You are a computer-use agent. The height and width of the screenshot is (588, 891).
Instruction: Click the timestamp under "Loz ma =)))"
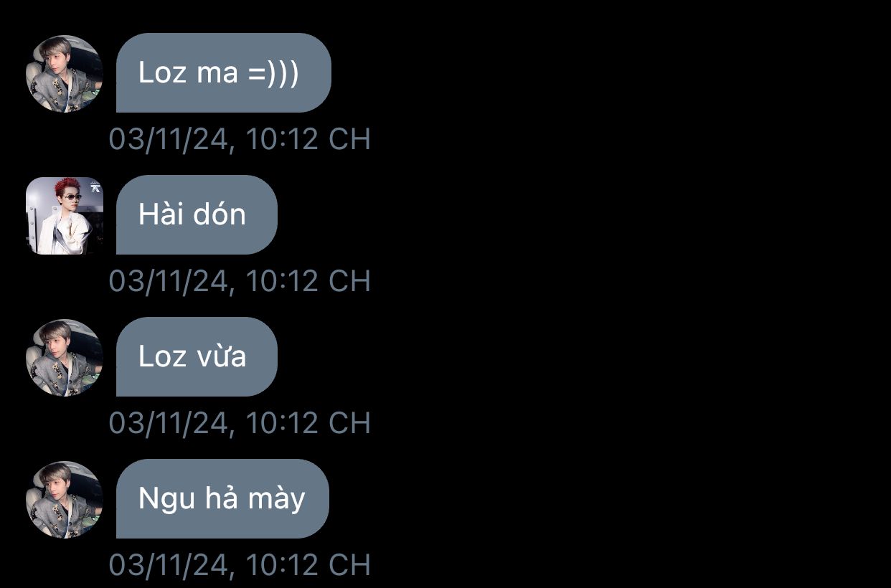(240, 139)
